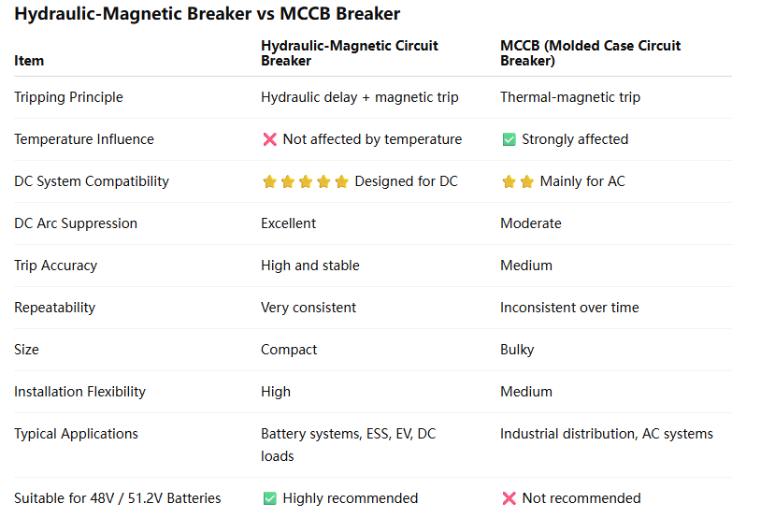775x532 pixels.
Task: Click the "Industrial distribution, AC systems" cell
Action: [606, 434]
